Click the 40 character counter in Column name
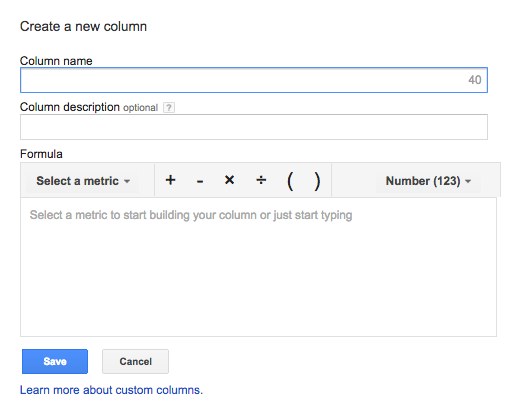Image resolution: width=515 pixels, height=420 pixels. tap(475, 80)
